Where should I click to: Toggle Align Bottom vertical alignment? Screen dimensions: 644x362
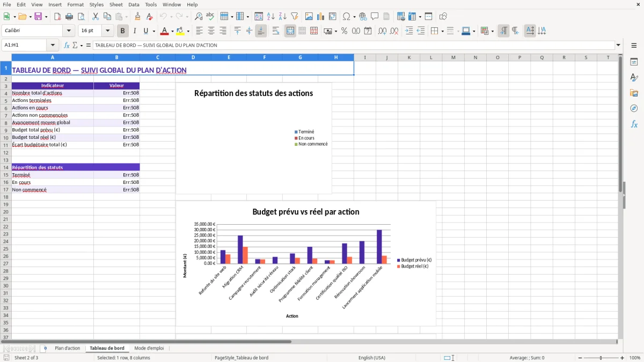261,31
